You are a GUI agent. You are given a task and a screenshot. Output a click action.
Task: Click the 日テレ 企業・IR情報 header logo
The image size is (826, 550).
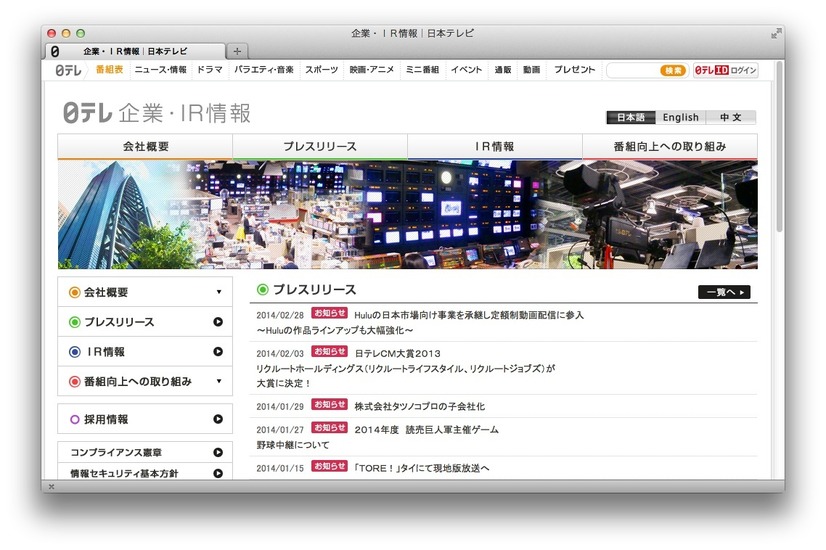click(x=157, y=113)
